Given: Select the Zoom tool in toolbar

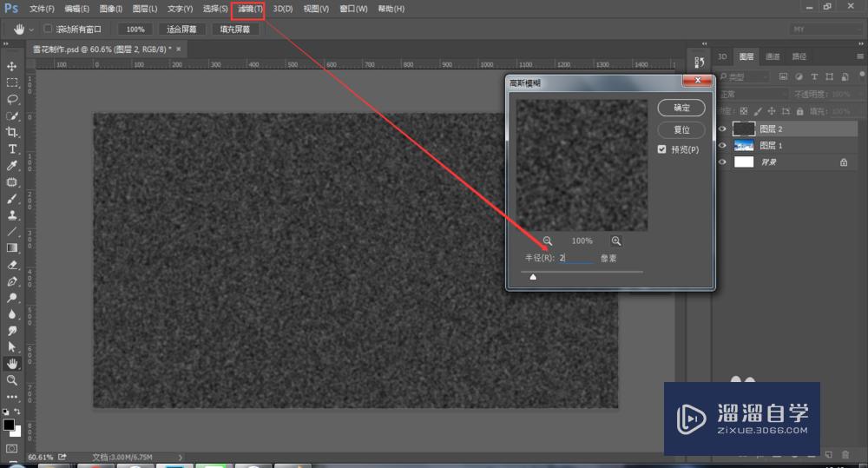Looking at the screenshot, I should (x=12, y=380).
